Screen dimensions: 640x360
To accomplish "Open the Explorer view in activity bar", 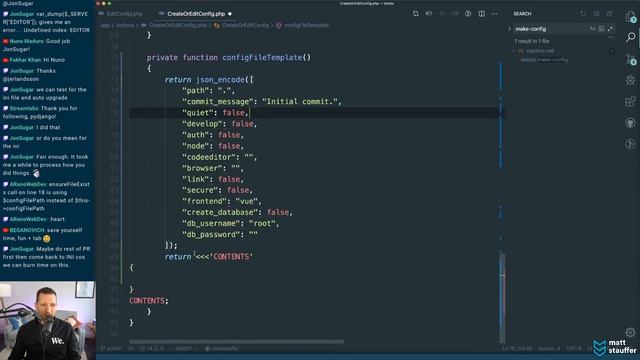I will tap(631, 17).
